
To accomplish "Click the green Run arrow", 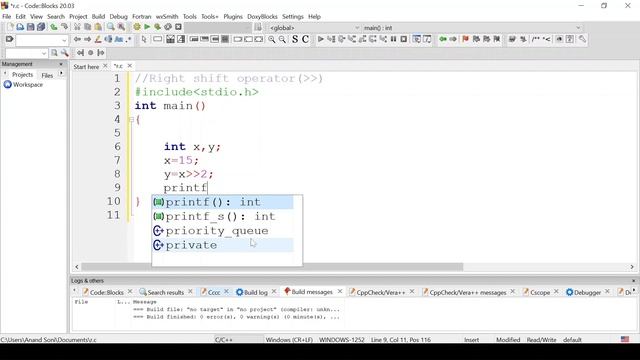I will 147,27.
